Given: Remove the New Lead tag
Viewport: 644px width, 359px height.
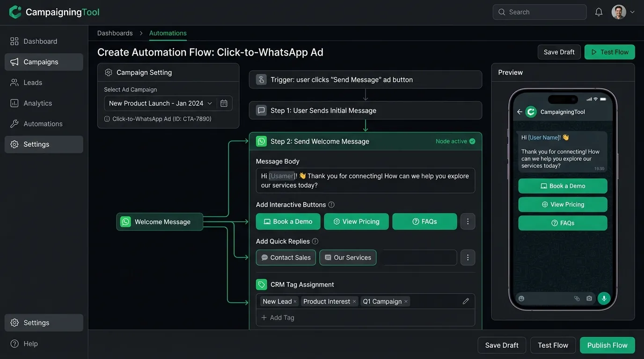Looking at the screenshot, I should pos(295,302).
